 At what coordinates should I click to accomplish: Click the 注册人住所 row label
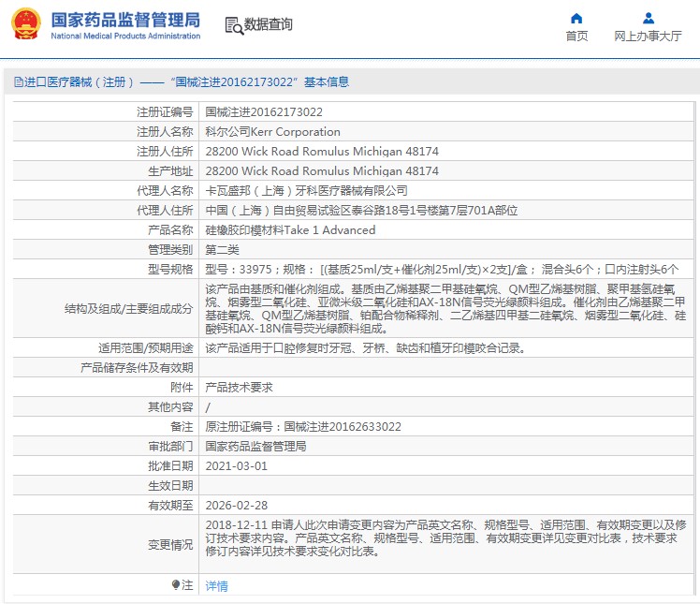click(x=165, y=152)
